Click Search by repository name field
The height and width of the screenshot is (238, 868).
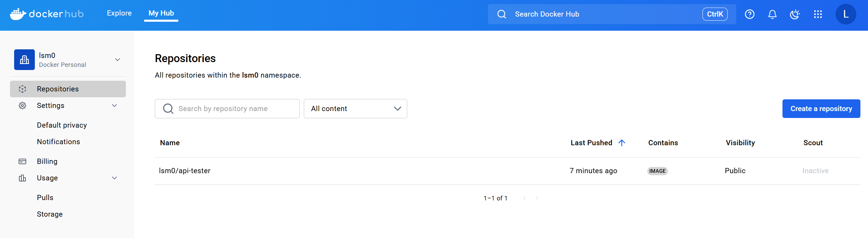(227, 109)
